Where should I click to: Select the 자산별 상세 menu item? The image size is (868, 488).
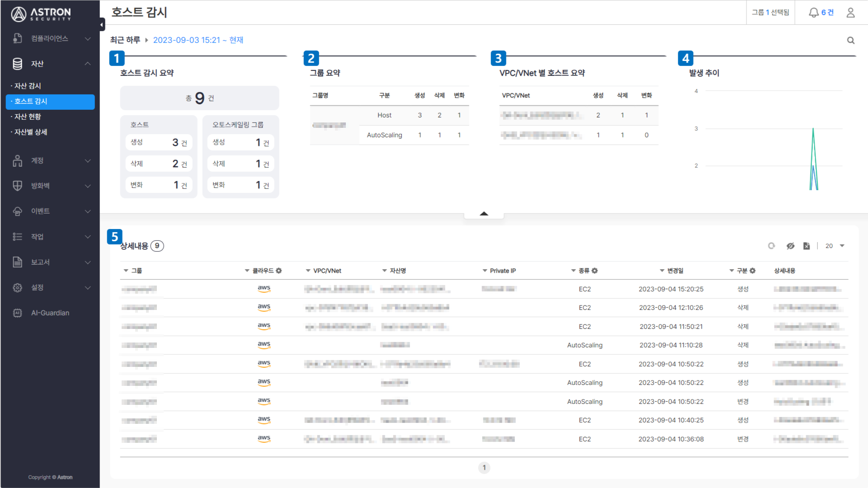click(x=31, y=132)
